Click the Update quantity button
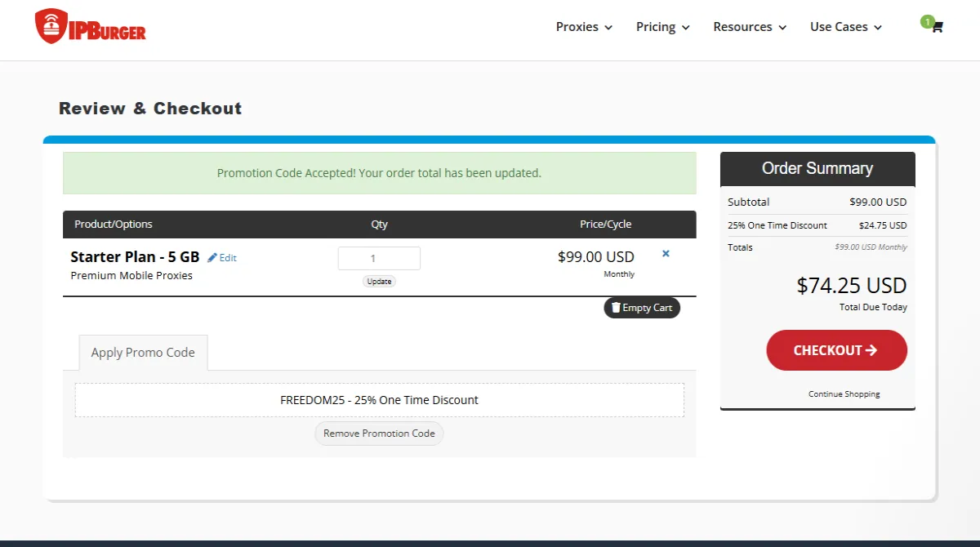Screen dimensions: 980x547 coord(379,282)
